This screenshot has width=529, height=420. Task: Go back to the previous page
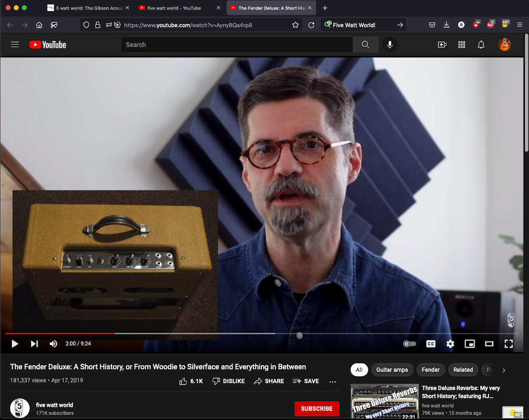click(10, 25)
